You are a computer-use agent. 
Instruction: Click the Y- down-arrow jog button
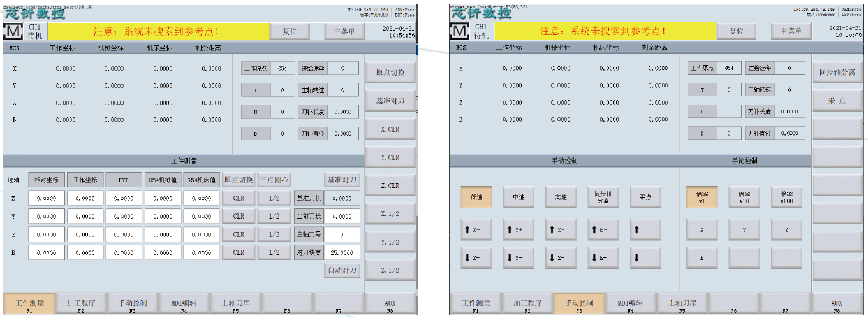point(519,257)
